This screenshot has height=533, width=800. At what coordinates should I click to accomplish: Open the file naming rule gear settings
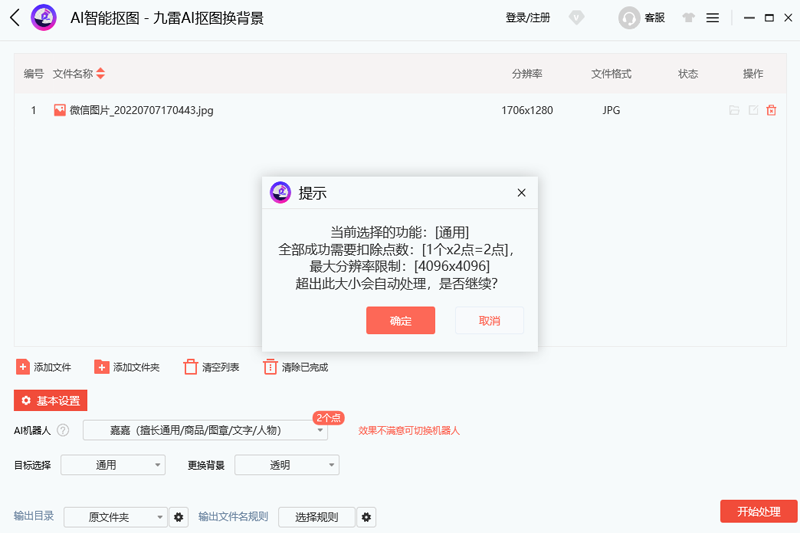tap(367, 517)
